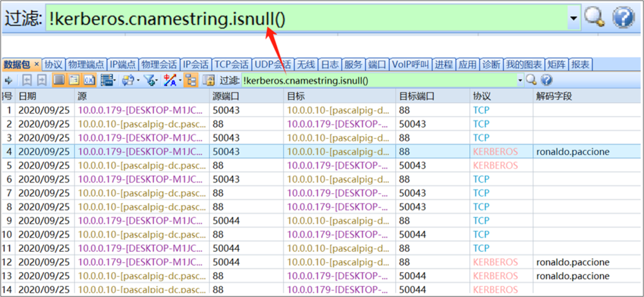644x297 pixels.
Task: Toggle the packet summary pane icon
Action: 74,81
